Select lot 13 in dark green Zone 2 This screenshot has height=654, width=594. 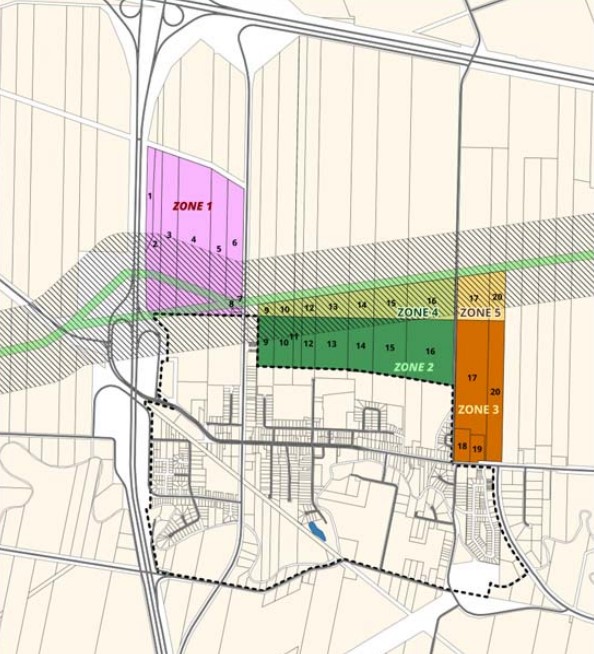[x=332, y=344]
